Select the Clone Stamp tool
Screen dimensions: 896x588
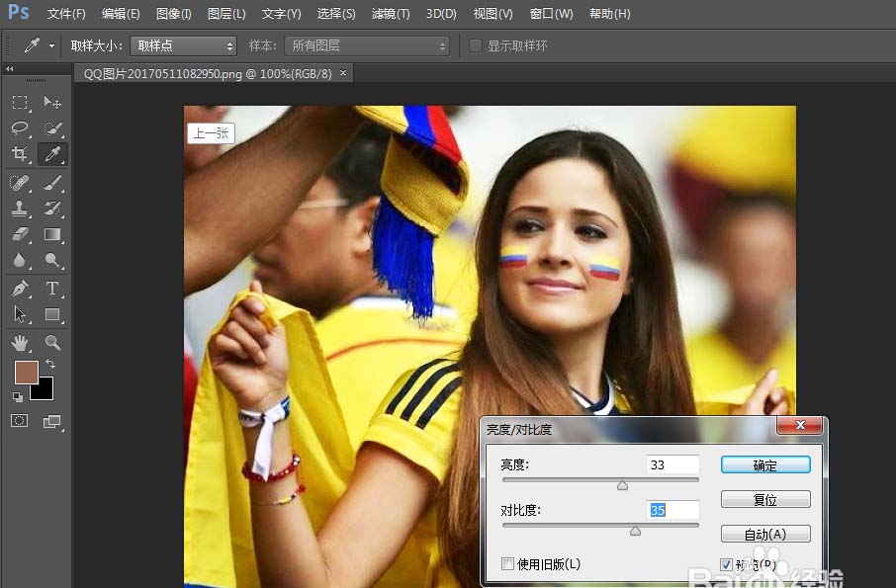[22, 209]
